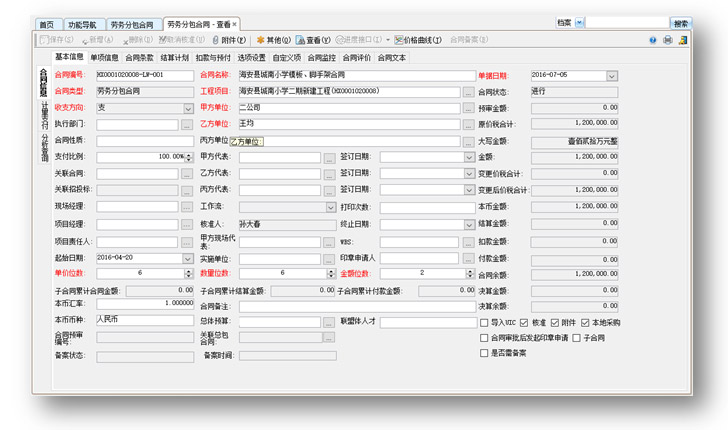Click the 合同名称 input field
This screenshot has width=728, height=430.
(x=357, y=75)
